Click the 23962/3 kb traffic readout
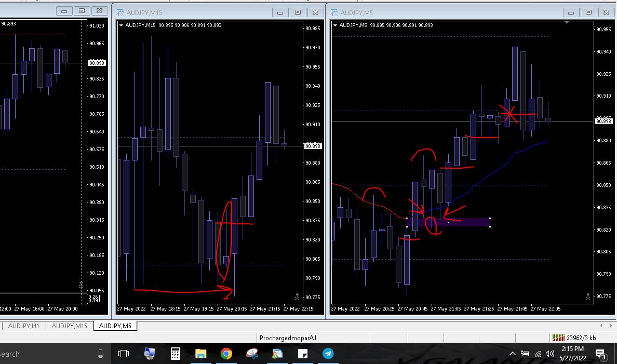This screenshot has width=617, height=364. [x=581, y=338]
